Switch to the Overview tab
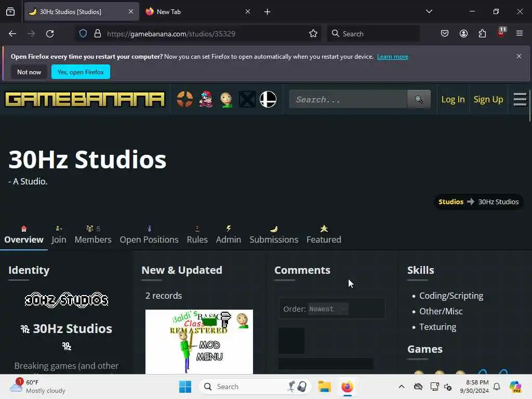Image resolution: width=532 pixels, height=399 pixels. tap(24, 235)
